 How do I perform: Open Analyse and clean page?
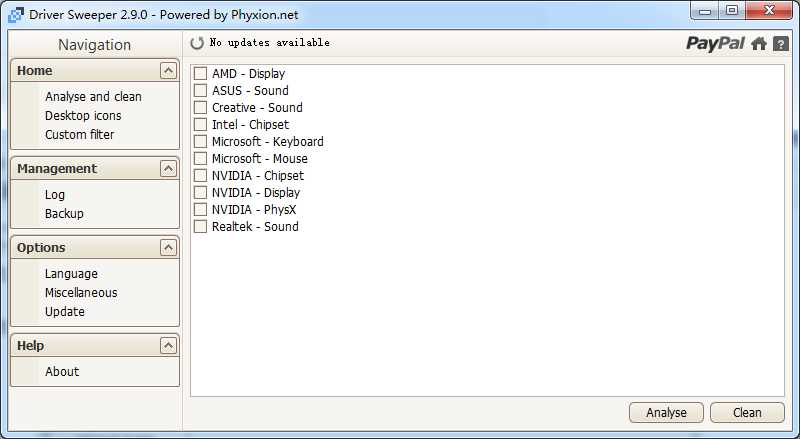tap(93, 97)
